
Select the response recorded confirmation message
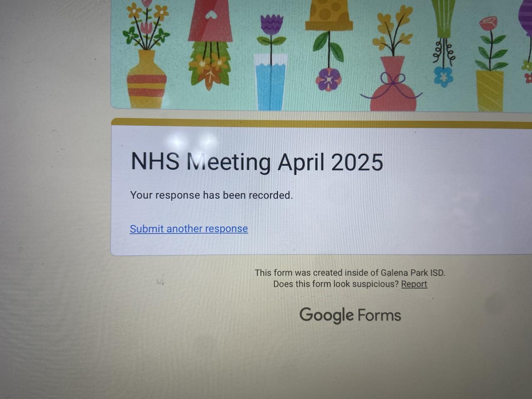[212, 195]
